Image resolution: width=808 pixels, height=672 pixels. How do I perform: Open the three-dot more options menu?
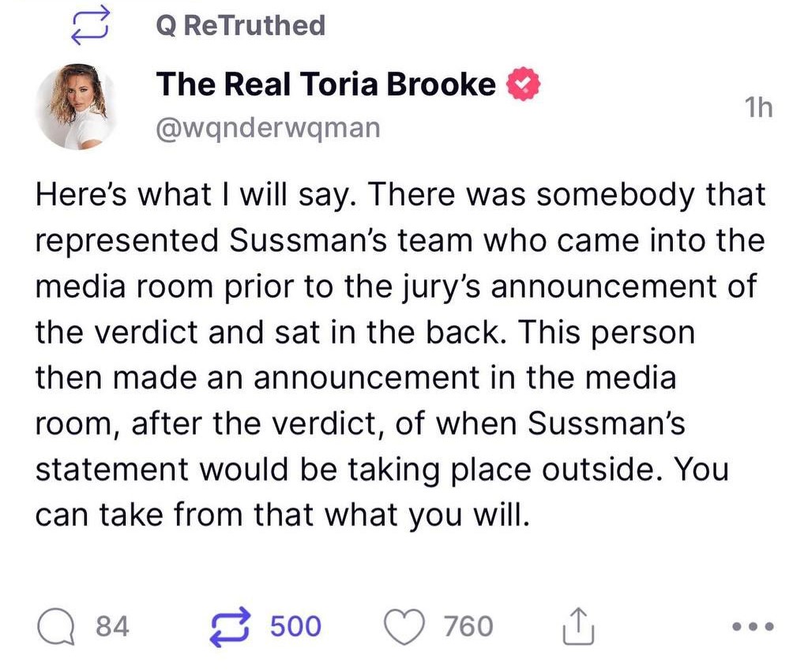pos(753,627)
